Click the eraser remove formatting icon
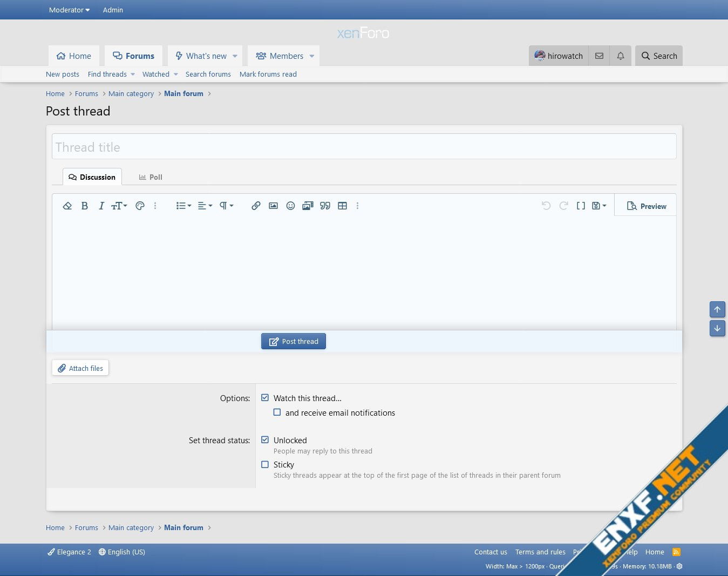This screenshot has width=728, height=576. pyautogui.click(x=67, y=206)
